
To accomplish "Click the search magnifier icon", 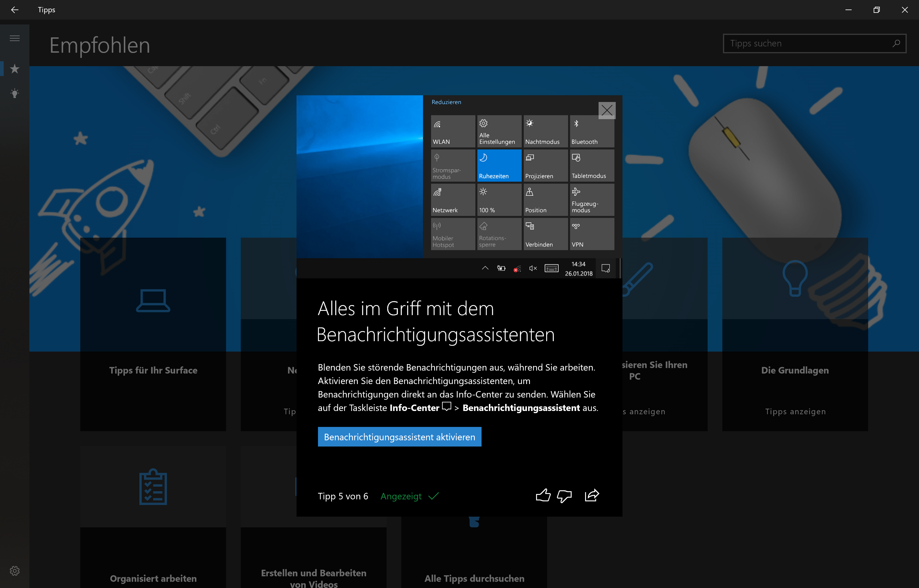I will tap(896, 43).
